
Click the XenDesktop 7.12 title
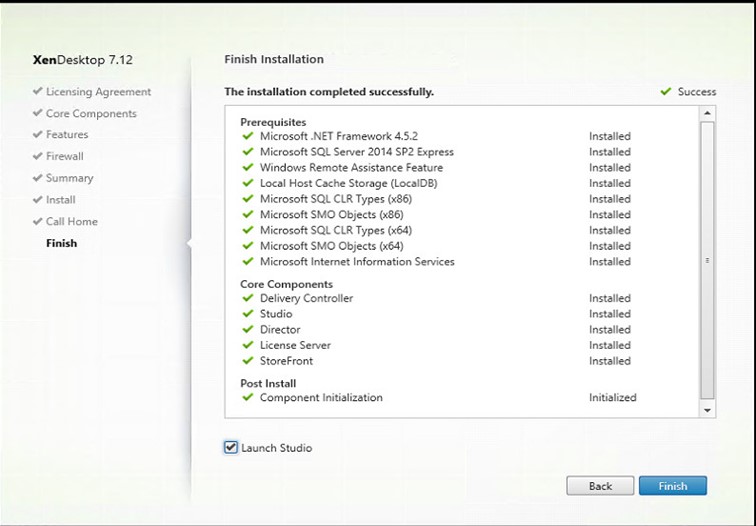pos(82,60)
